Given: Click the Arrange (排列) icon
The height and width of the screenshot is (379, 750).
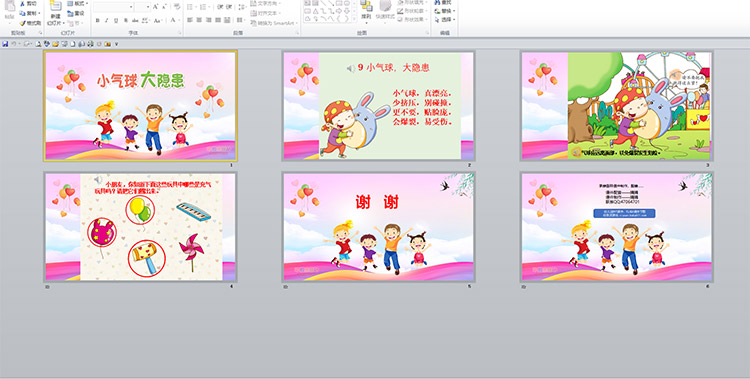Looking at the screenshot, I should click(366, 11).
